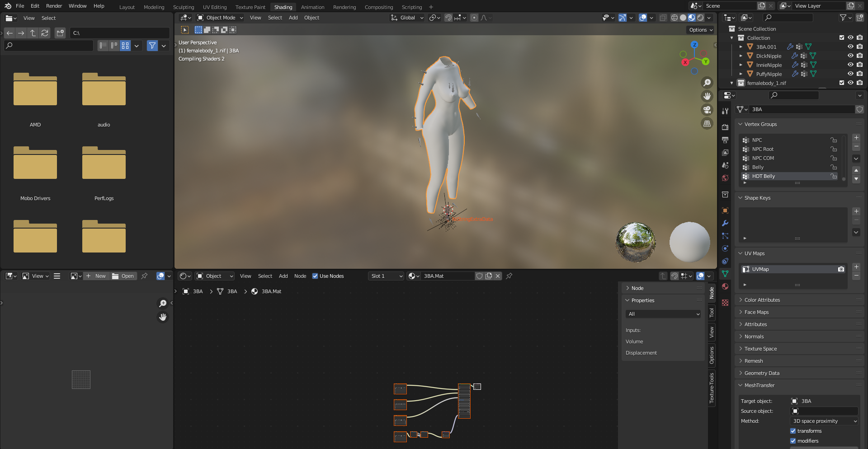The height and width of the screenshot is (449, 868).
Task: Open the Object Constraints properties tab
Action: tap(725, 261)
